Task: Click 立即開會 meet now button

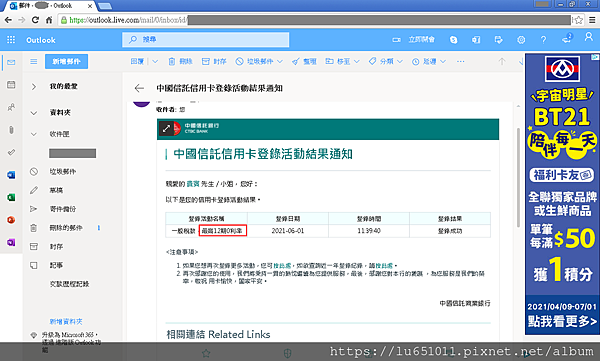Action: click(x=414, y=39)
